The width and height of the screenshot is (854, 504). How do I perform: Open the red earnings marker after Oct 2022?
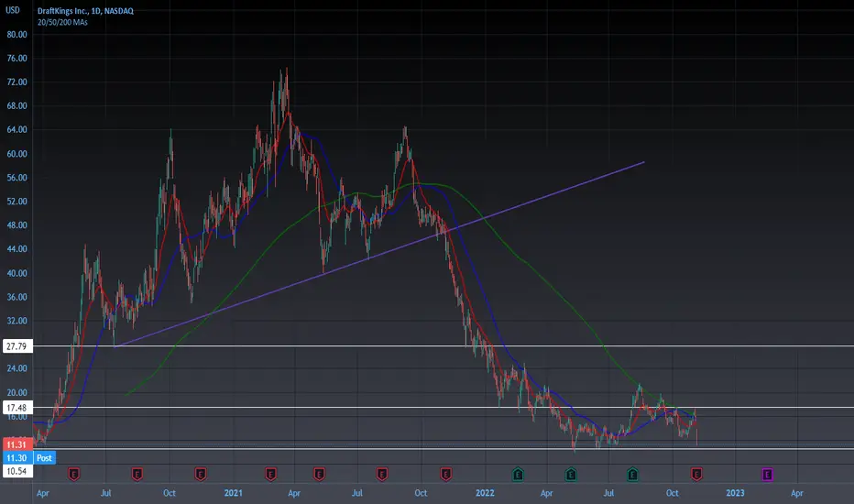pyautogui.click(x=696, y=475)
